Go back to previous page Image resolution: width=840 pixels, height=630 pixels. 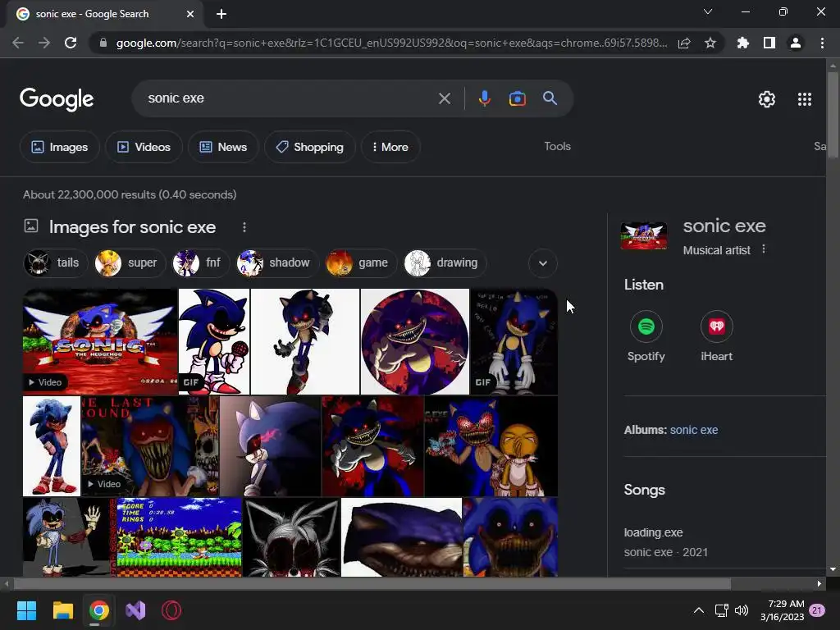(x=18, y=43)
